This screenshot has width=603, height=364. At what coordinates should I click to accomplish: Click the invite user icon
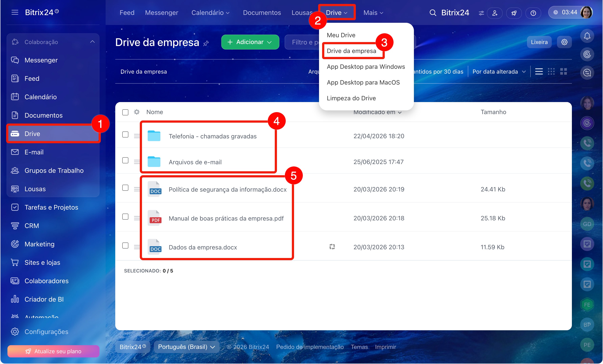pos(495,13)
